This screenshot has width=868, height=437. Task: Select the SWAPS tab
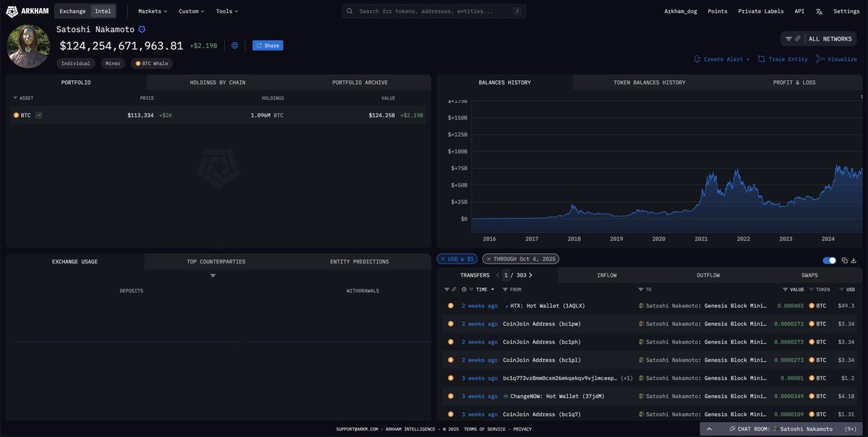[809, 276]
